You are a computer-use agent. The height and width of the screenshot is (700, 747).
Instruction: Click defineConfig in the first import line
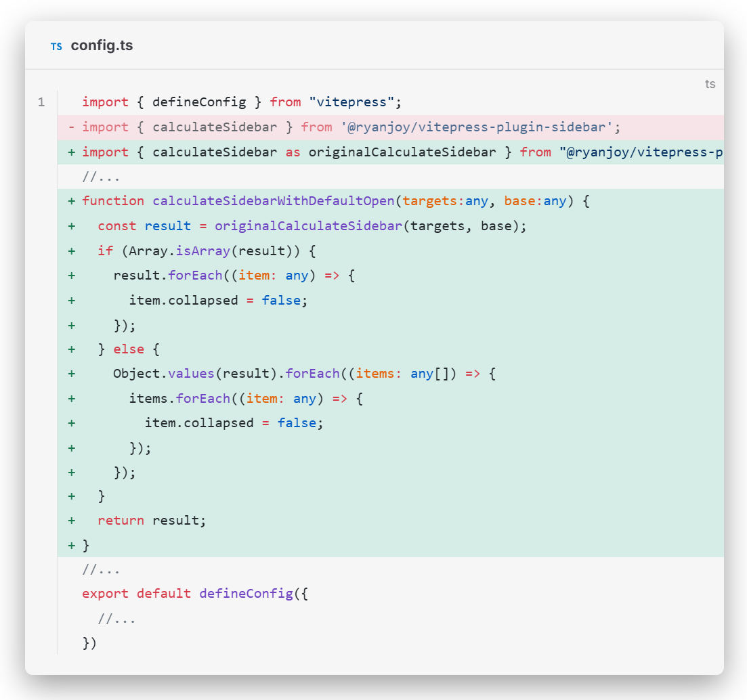point(199,102)
